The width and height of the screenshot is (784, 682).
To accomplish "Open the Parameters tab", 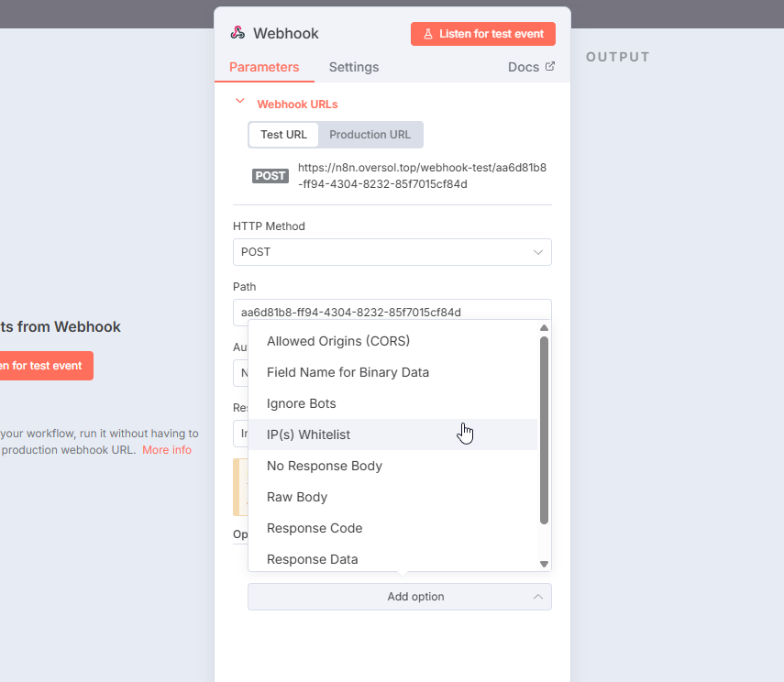I will tap(264, 67).
